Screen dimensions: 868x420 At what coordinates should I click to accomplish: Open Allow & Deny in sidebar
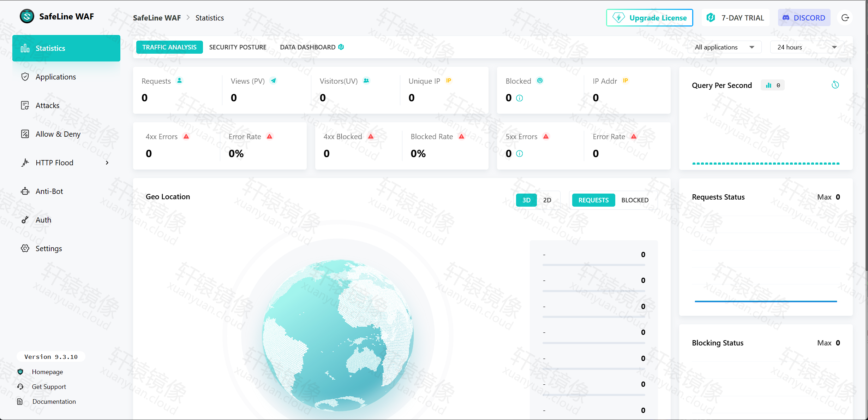click(66, 134)
